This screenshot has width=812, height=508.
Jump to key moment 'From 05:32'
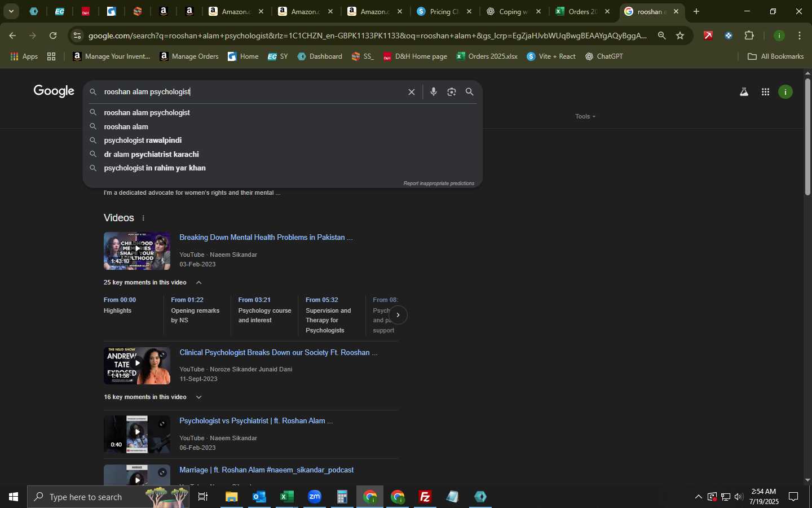(x=322, y=300)
